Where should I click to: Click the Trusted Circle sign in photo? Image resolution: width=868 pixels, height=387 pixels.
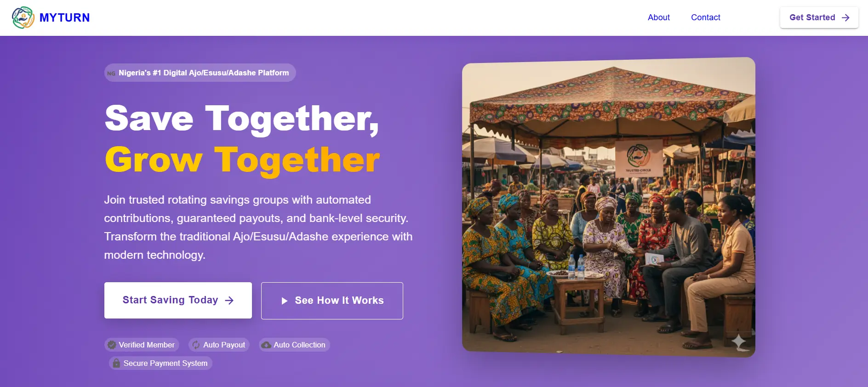pyautogui.click(x=639, y=159)
